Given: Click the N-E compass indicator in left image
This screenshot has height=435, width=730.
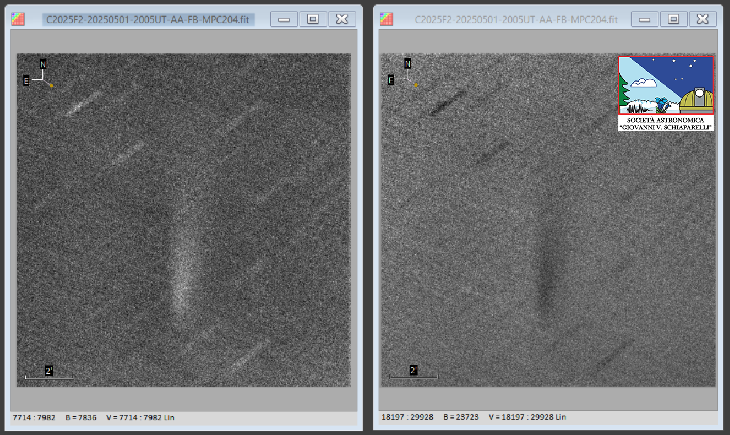Looking at the screenshot, I should tap(39, 76).
